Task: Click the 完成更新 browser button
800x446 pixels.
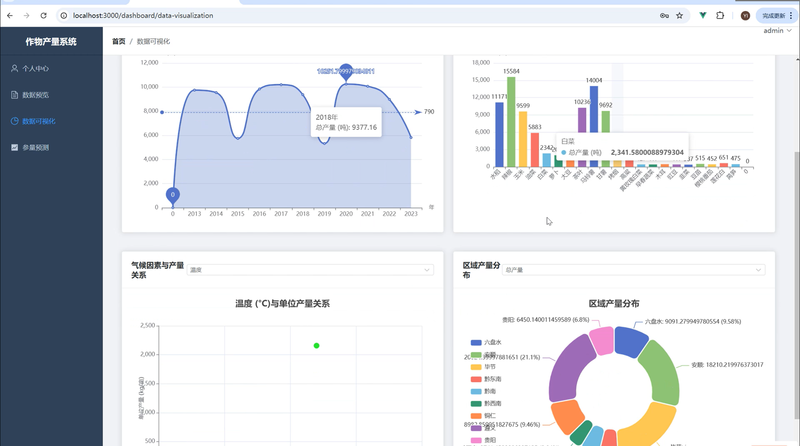Action: tap(777, 16)
